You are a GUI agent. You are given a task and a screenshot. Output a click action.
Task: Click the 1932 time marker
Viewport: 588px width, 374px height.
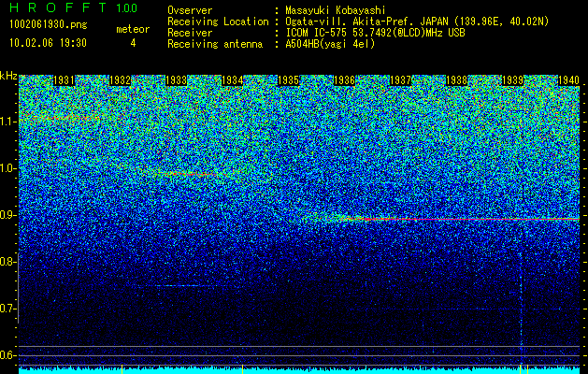tap(120, 80)
